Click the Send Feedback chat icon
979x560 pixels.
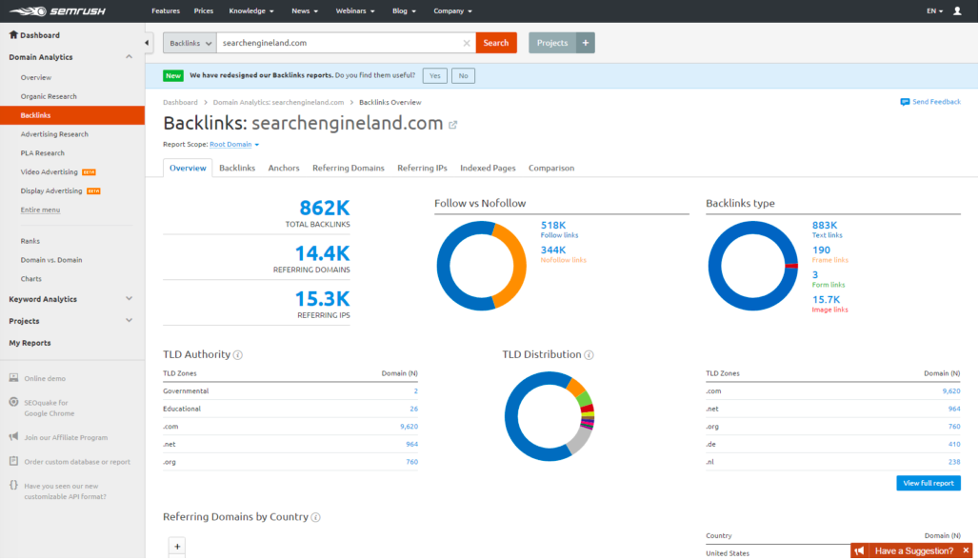point(905,102)
